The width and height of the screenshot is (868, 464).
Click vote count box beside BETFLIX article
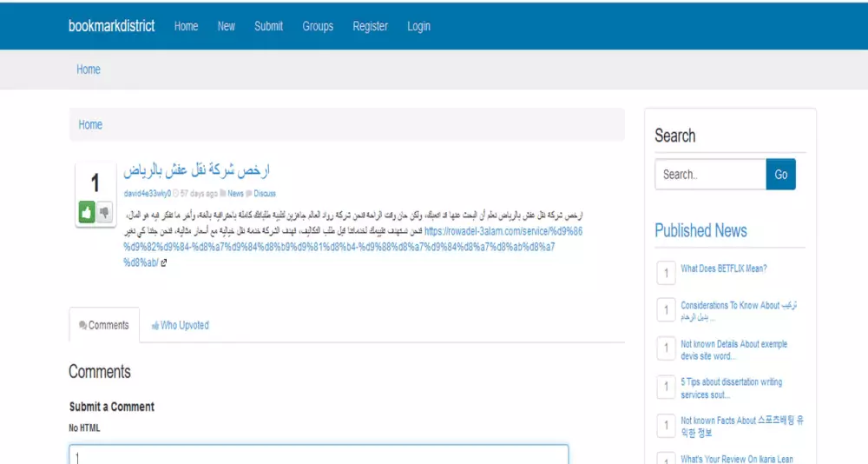[666, 273]
